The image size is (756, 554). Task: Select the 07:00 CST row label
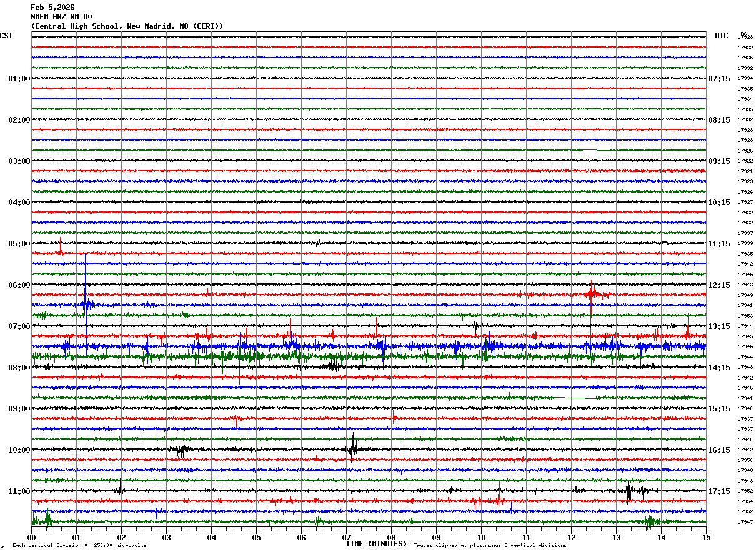coord(19,326)
